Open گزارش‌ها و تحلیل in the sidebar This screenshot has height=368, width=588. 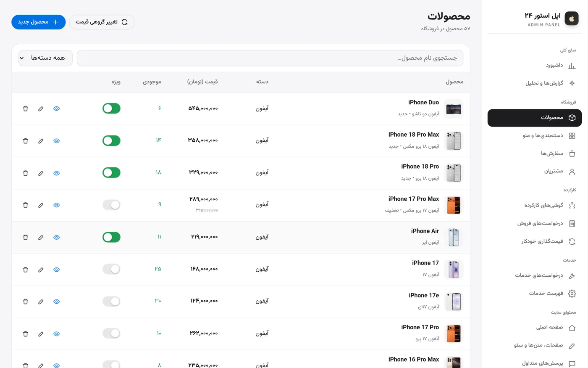coord(535,83)
